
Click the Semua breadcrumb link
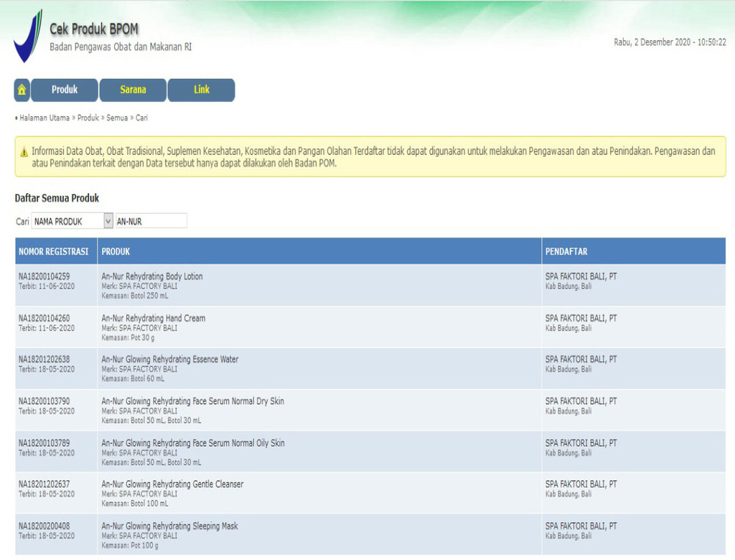(x=117, y=118)
